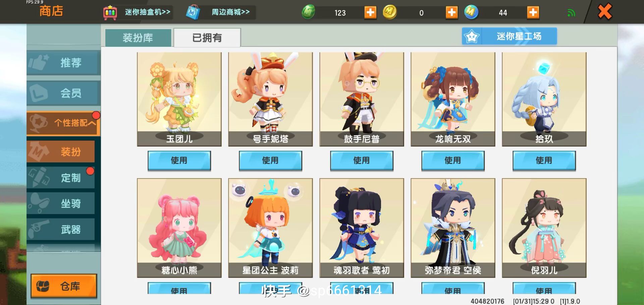
Task: Use the 玉团儿 outfit
Action: (x=179, y=161)
